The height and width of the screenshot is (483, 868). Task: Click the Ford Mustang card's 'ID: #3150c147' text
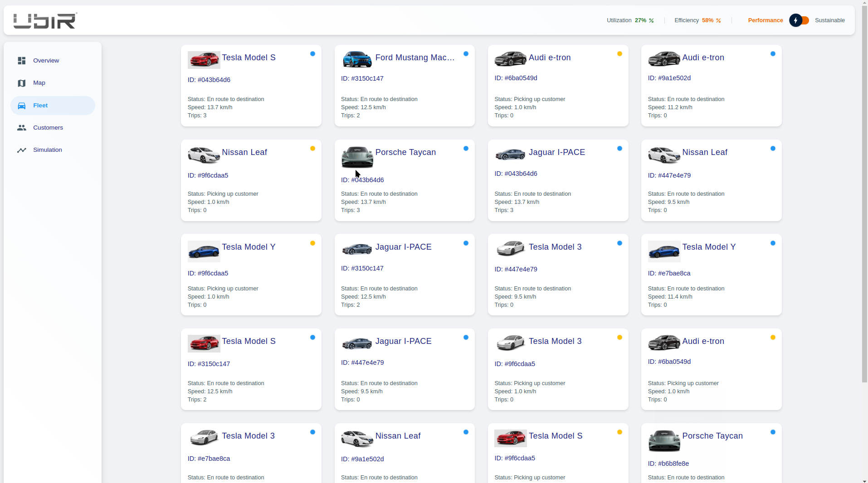362,78
